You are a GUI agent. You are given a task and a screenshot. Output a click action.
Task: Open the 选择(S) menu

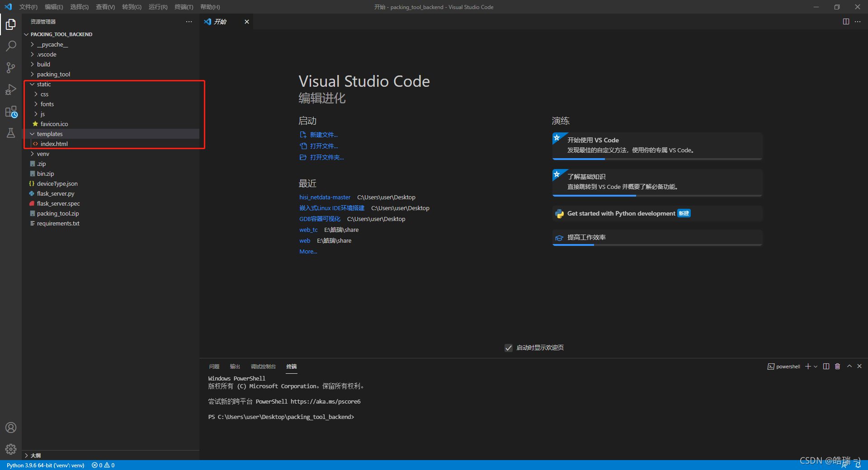pos(80,7)
